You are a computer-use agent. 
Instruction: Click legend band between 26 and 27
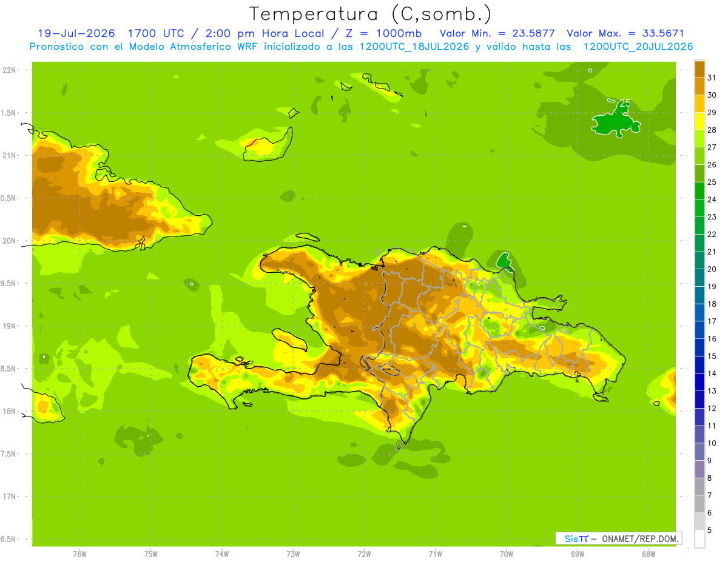(699, 155)
